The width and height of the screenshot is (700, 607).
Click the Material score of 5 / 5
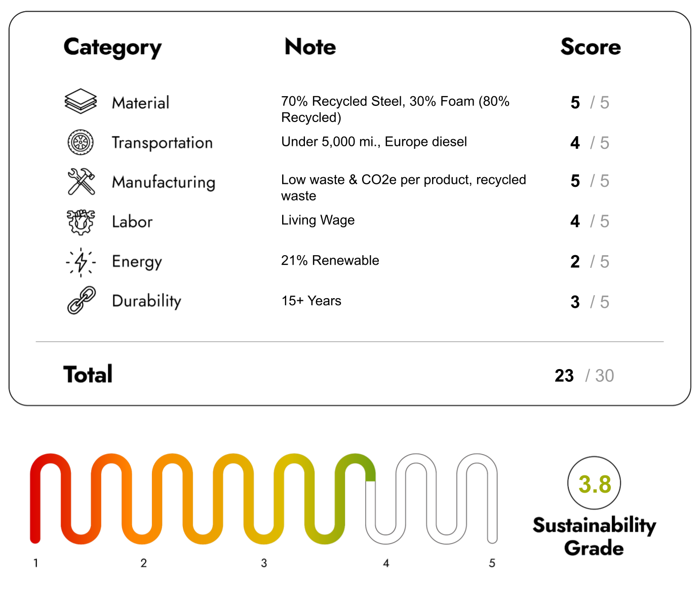coord(589,103)
